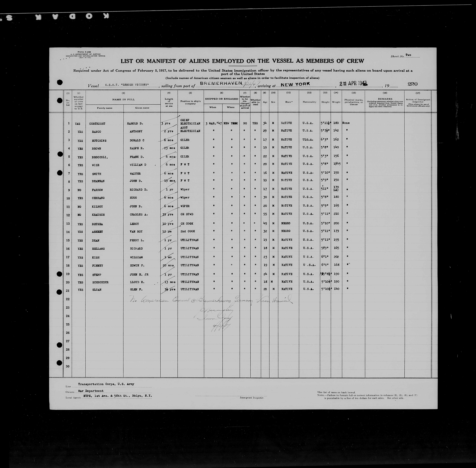This screenshot has width=476, height=468.
Task: Click family name FINNEY
Action: click(97, 266)
